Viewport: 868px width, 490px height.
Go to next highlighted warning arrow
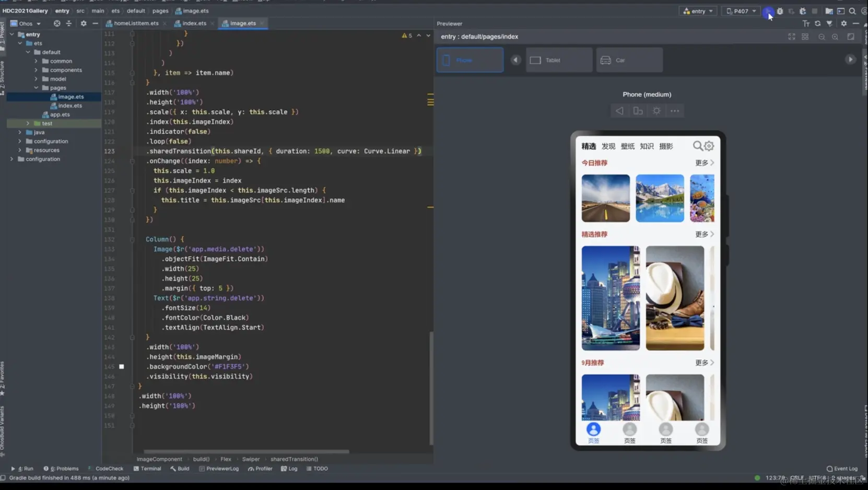[428, 36]
